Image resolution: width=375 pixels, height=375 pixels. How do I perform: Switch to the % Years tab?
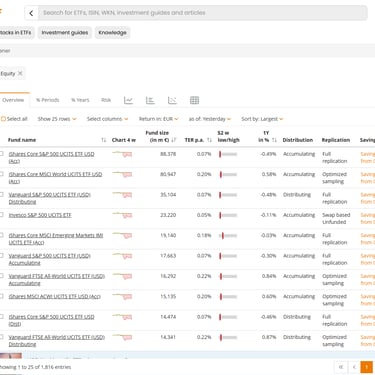[x=80, y=100]
